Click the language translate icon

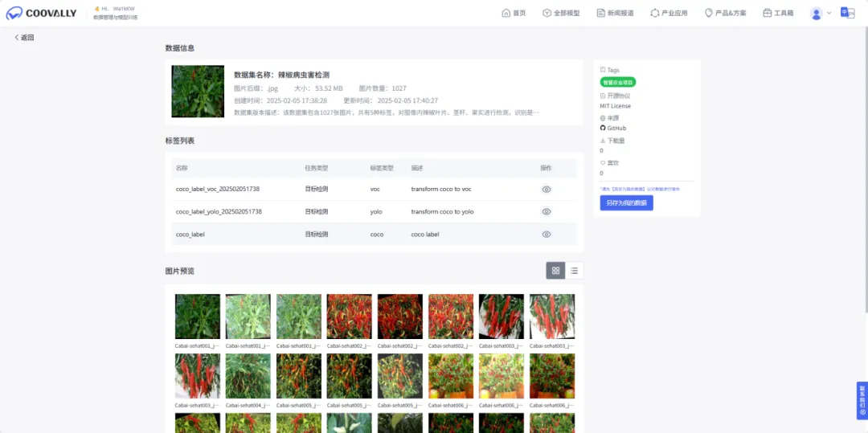(x=848, y=13)
